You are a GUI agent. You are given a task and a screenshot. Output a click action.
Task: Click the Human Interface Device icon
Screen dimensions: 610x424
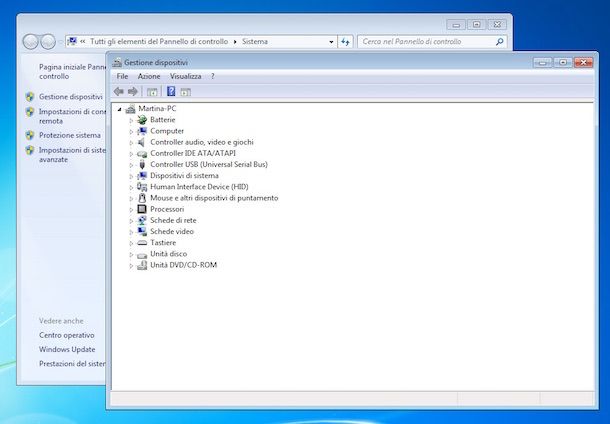tap(142, 187)
